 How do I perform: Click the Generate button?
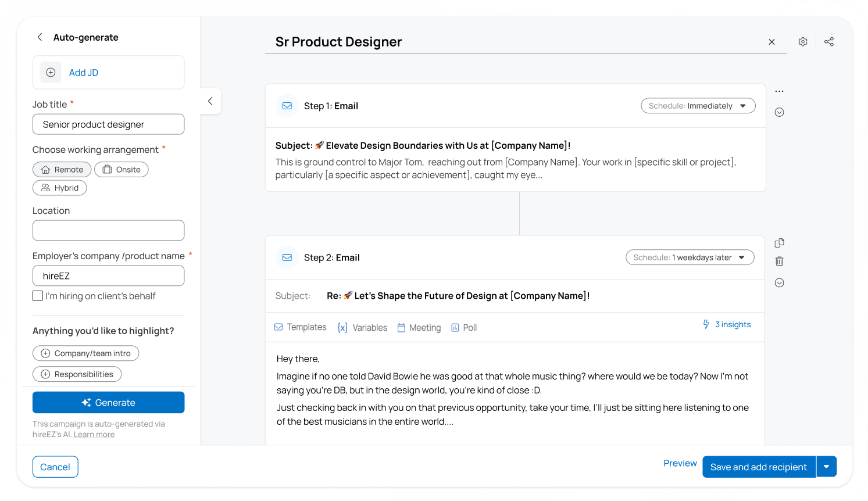point(109,403)
